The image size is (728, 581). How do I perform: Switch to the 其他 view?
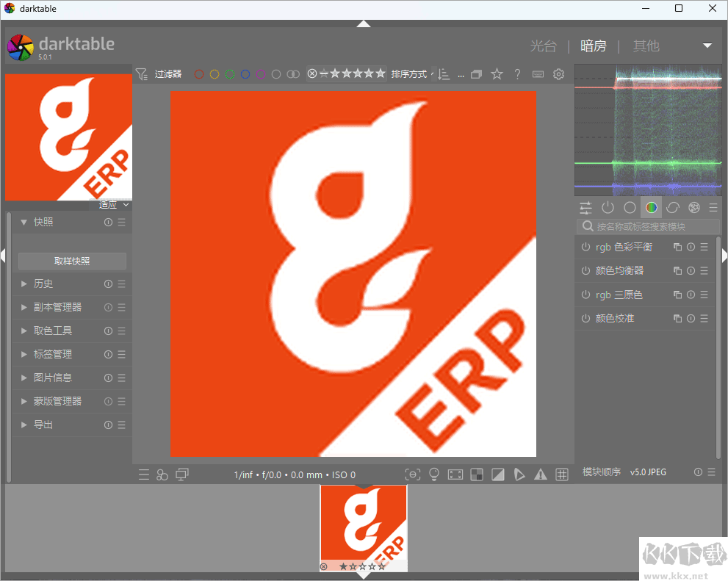[x=646, y=46]
